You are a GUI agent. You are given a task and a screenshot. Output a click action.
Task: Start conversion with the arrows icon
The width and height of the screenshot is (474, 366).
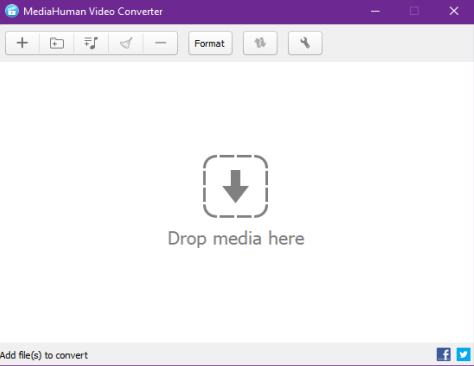coord(260,43)
